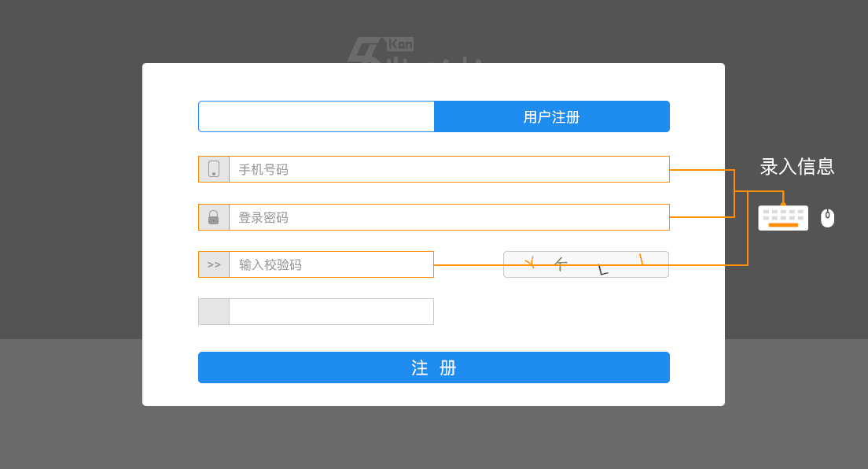Focus the 登录密码 password field
Viewport: 868px width, 469px height.
[x=448, y=217]
